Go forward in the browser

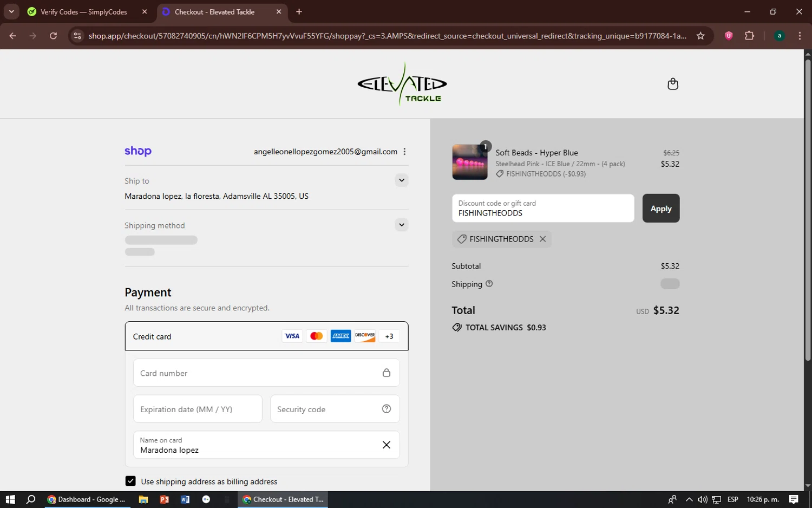33,36
